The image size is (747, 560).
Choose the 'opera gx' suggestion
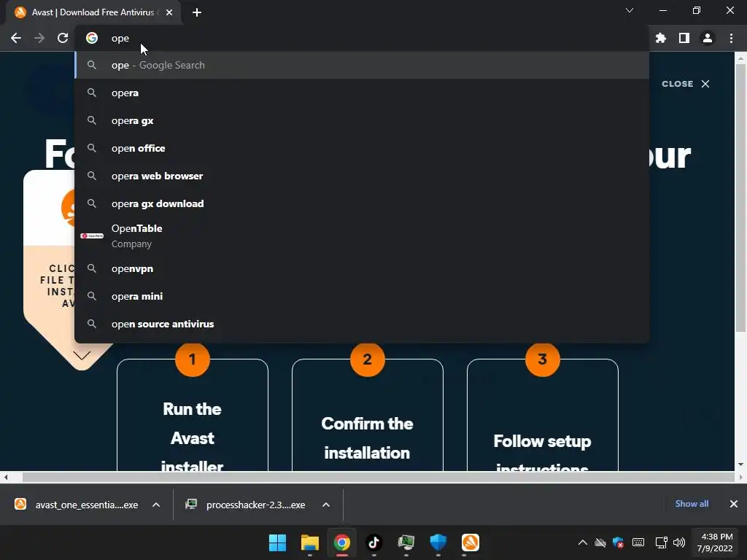362,120
